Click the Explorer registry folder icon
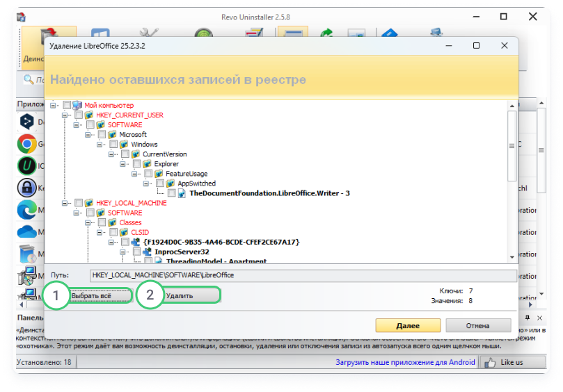This screenshot has height=392, width=563. point(148,164)
